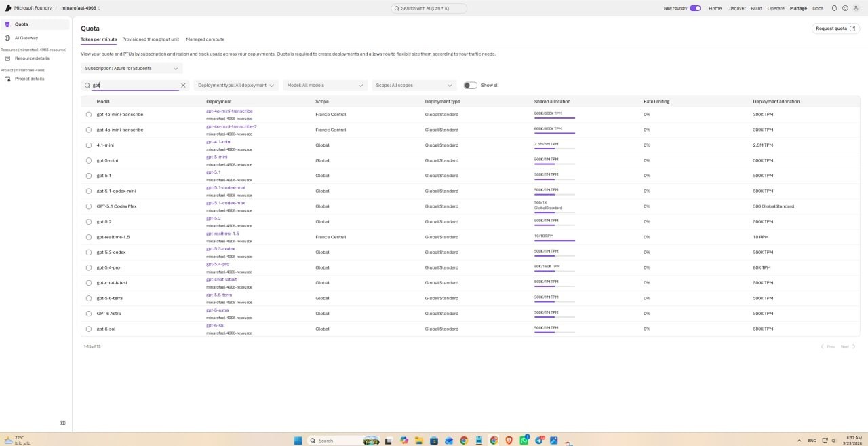This screenshot has width=868, height=446.
Task: Open Build in the top navigation
Action: coord(756,8)
